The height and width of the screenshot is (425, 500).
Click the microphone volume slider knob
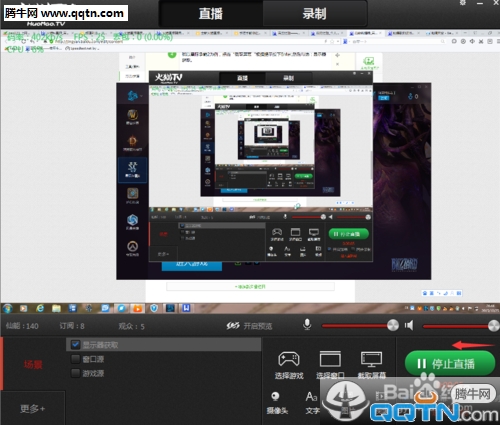393,325
